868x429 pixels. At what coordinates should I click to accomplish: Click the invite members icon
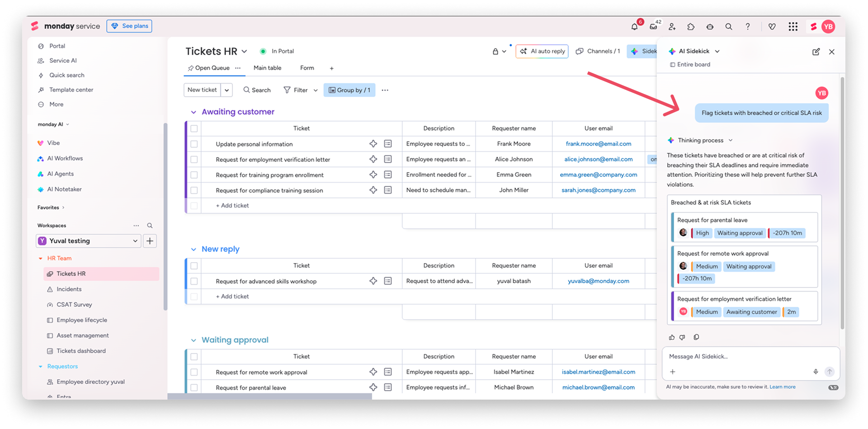672,27
